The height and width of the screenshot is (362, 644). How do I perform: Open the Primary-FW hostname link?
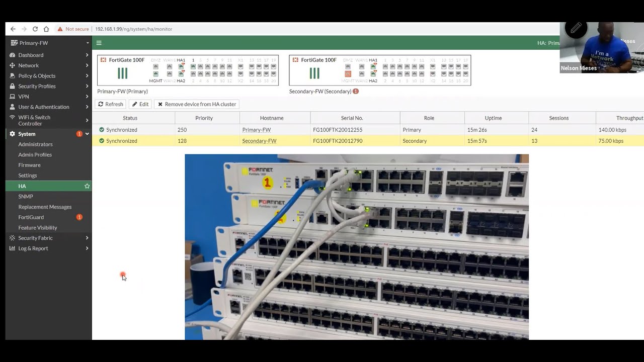(257, 130)
